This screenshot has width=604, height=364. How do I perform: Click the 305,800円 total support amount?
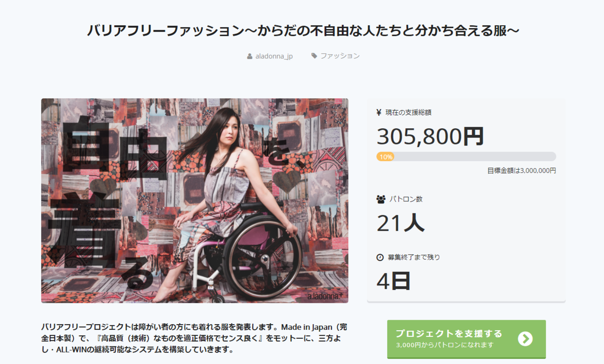click(430, 136)
